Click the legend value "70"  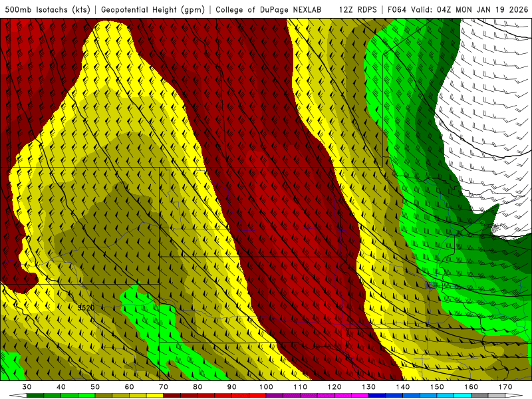[x=164, y=387]
